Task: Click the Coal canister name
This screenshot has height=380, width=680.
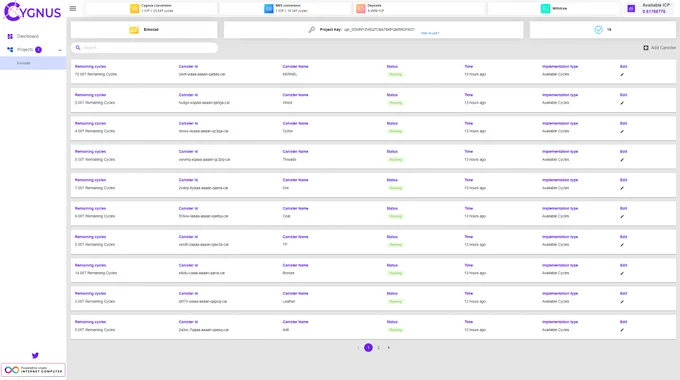Action: point(286,216)
